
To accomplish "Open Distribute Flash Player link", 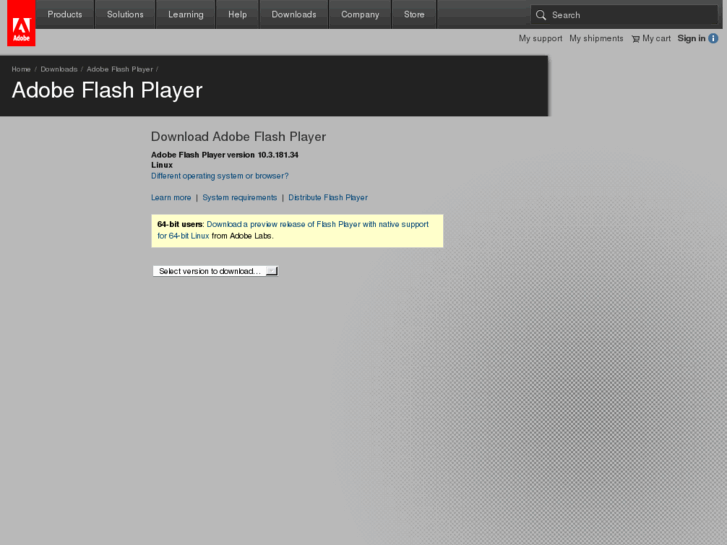I will 328,198.
